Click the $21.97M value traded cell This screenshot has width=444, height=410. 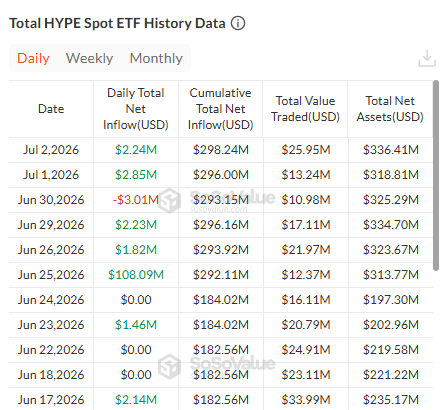306,250
